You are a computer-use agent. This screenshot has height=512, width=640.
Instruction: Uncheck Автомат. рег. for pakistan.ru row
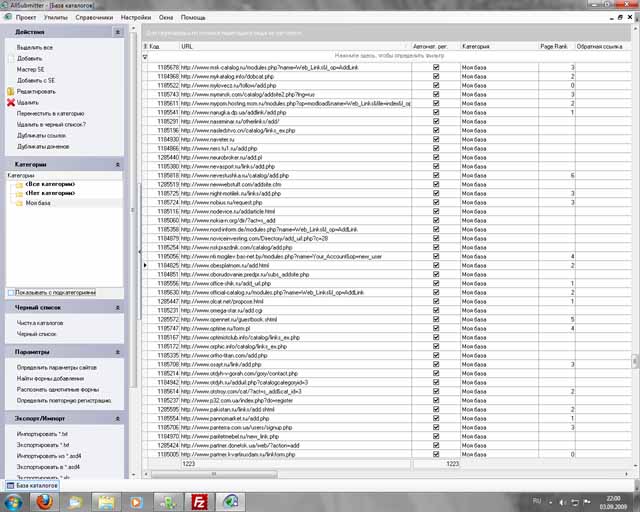pos(436,409)
